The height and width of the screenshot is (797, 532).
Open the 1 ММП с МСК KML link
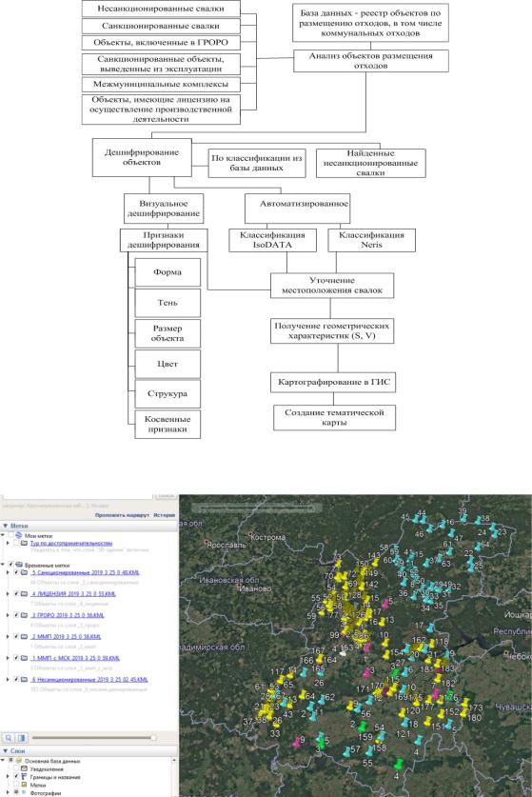(x=75, y=658)
